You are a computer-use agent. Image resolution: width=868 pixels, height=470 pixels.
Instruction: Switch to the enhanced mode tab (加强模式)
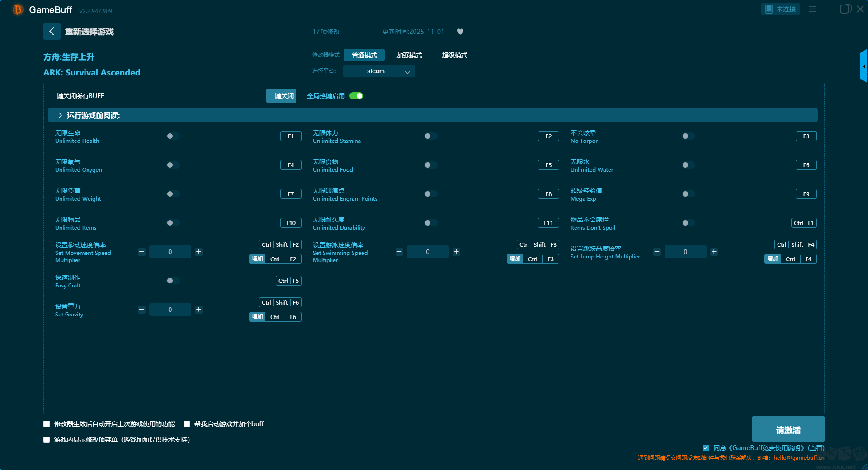point(409,55)
